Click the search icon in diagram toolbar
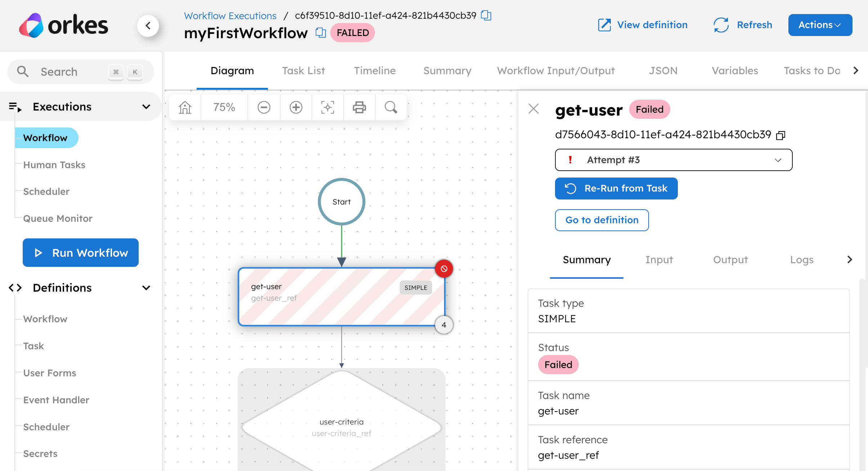Image resolution: width=868 pixels, height=471 pixels. (x=392, y=107)
